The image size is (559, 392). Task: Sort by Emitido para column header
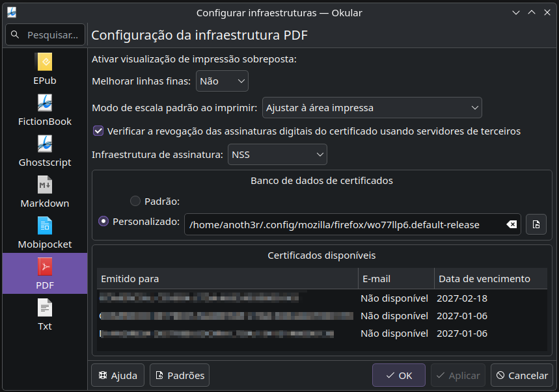228,278
